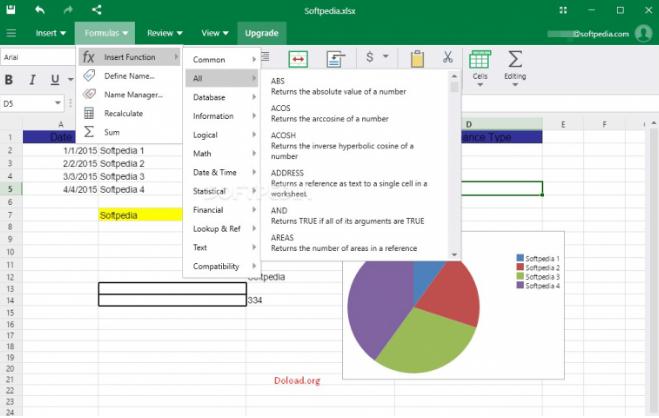This screenshot has height=418, width=659.
Task: Open the View menu
Action: click(x=214, y=33)
